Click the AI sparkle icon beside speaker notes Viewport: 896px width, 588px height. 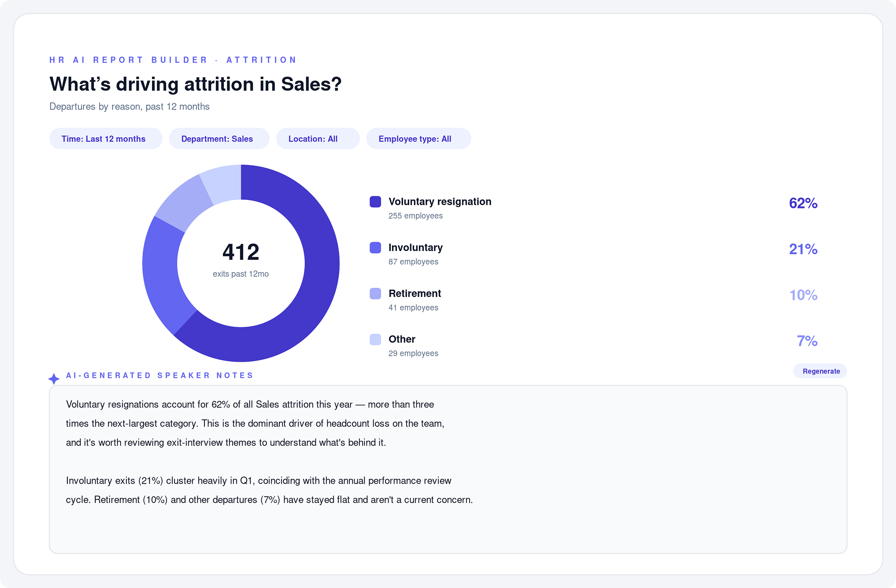(54, 379)
